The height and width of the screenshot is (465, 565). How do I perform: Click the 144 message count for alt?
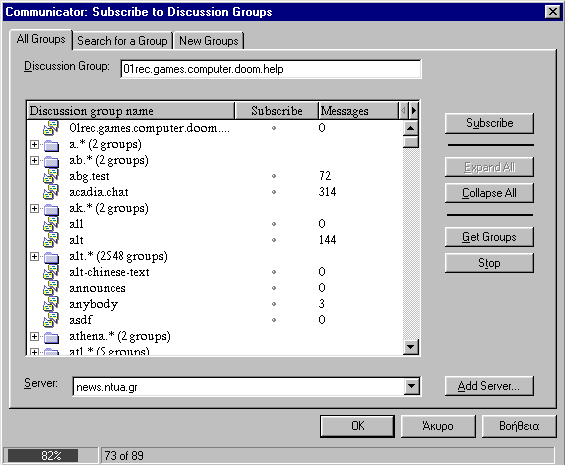point(327,240)
